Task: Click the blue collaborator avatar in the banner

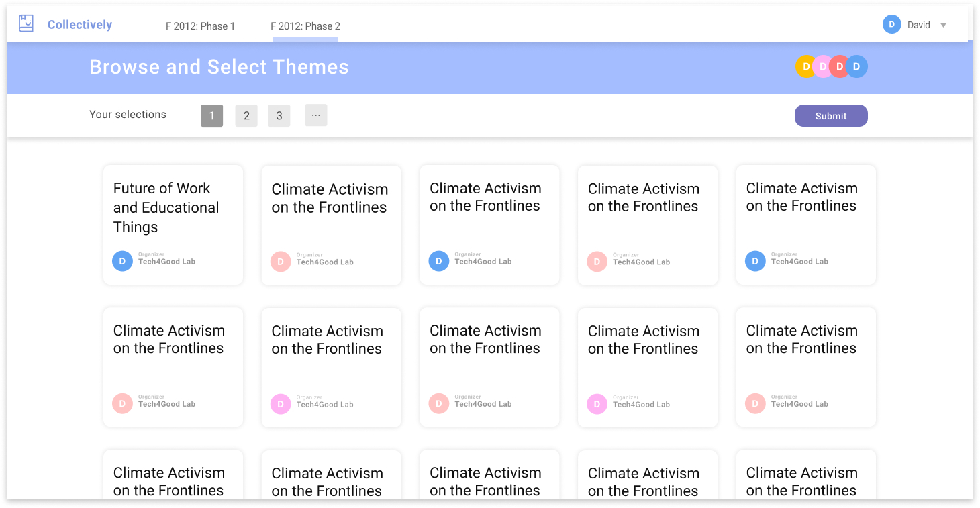Action: 857,66
